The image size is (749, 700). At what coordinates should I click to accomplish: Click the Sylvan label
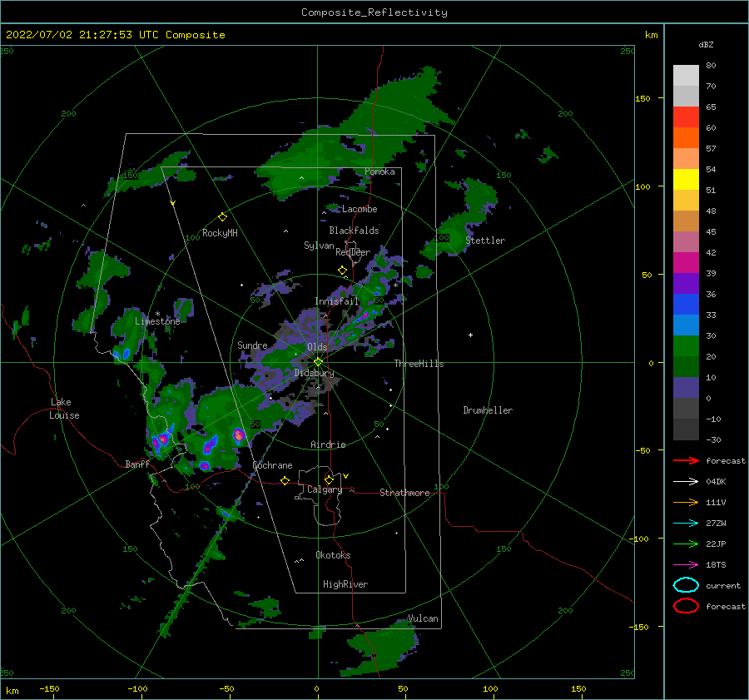point(319,246)
